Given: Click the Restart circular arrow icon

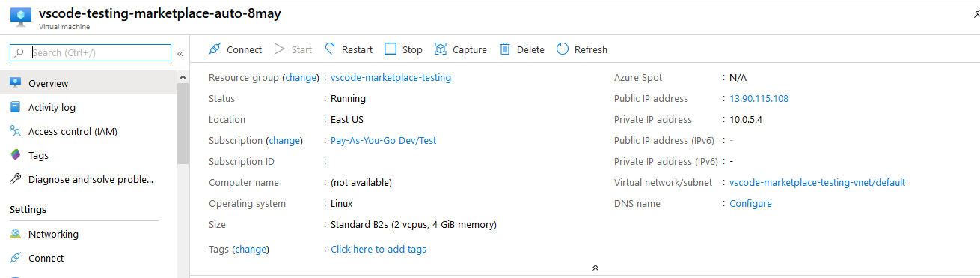Looking at the screenshot, I should (330, 49).
